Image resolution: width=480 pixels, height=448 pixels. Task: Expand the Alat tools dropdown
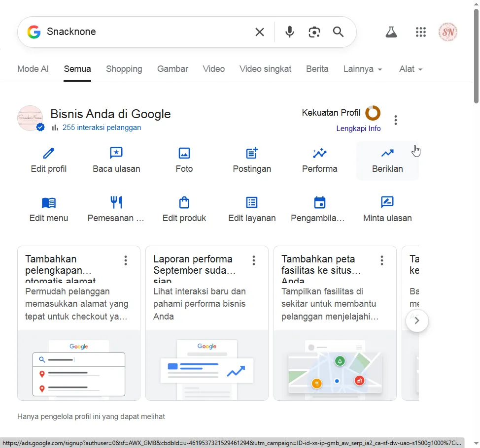tap(411, 69)
